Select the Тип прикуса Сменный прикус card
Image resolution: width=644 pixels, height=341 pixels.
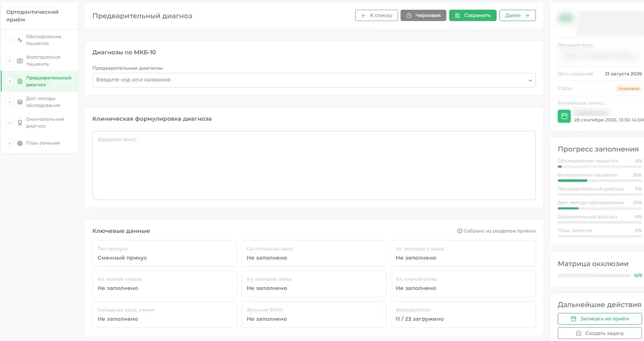click(164, 254)
